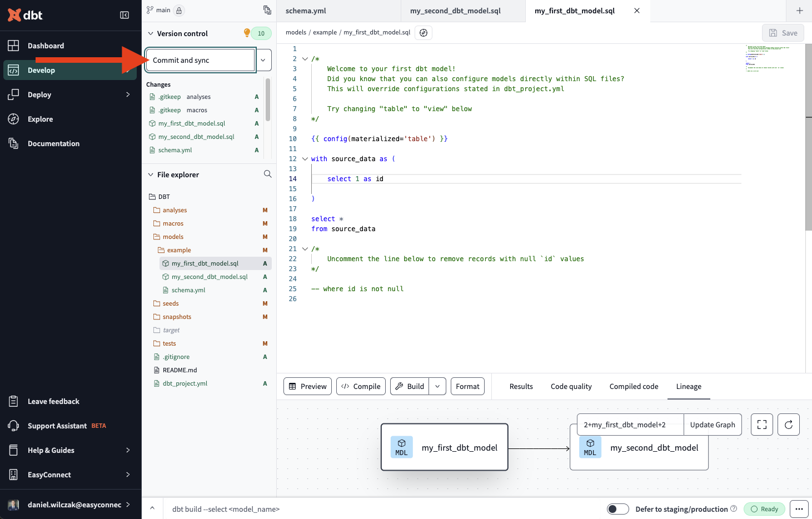The width and height of the screenshot is (812, 519).
Task: Open the Code quality tab
Action: coord(571,386)
